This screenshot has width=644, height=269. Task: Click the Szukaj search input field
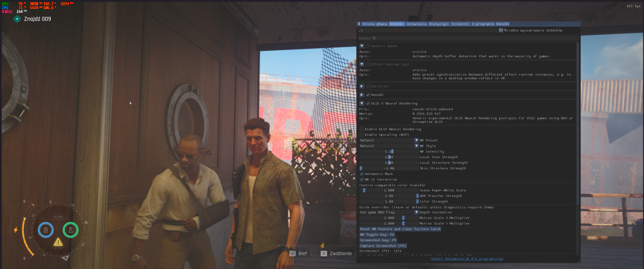click(468, 38)
